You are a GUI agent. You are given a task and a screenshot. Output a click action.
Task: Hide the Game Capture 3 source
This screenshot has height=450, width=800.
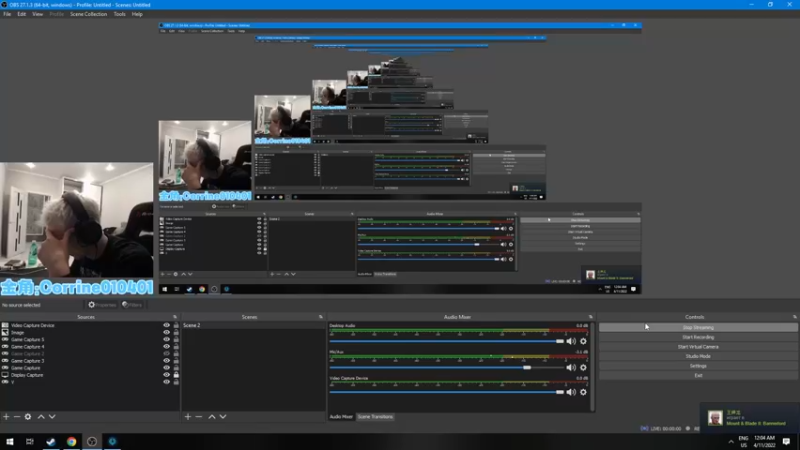166,361
